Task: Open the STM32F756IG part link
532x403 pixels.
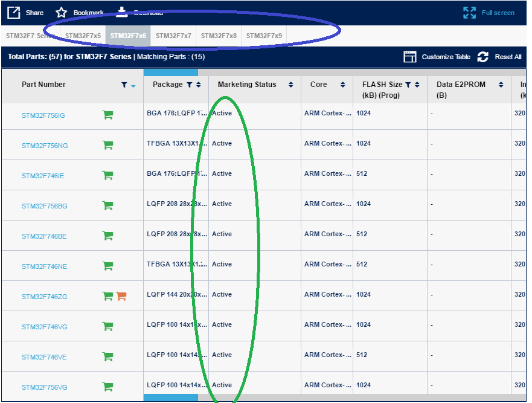Action: point(43,115)
